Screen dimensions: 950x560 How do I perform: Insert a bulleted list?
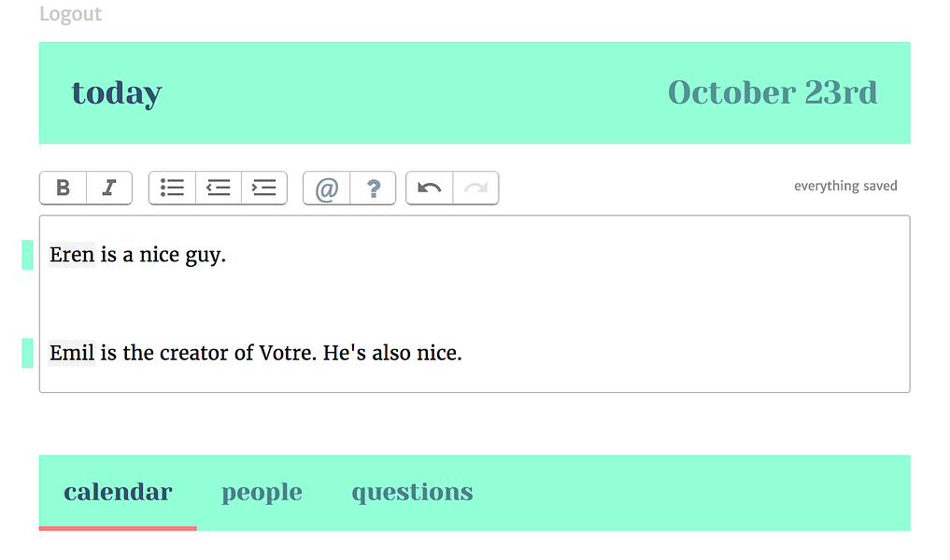click(x=172, y=188)
